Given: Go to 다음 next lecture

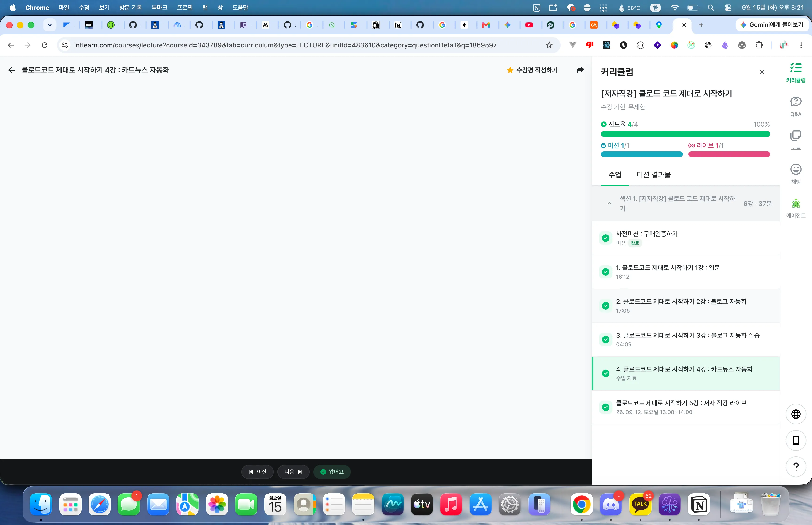Looking at the screenshot, I should coord(293,471).
